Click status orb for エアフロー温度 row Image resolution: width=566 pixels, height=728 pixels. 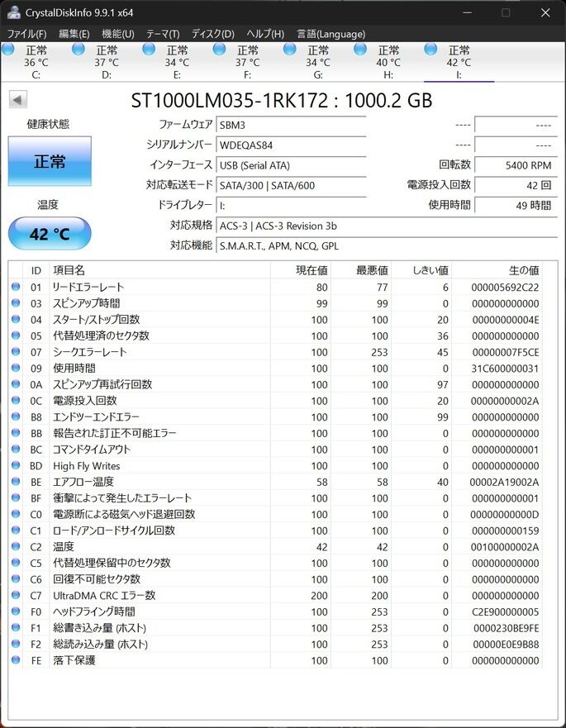[x=16, y=482]
